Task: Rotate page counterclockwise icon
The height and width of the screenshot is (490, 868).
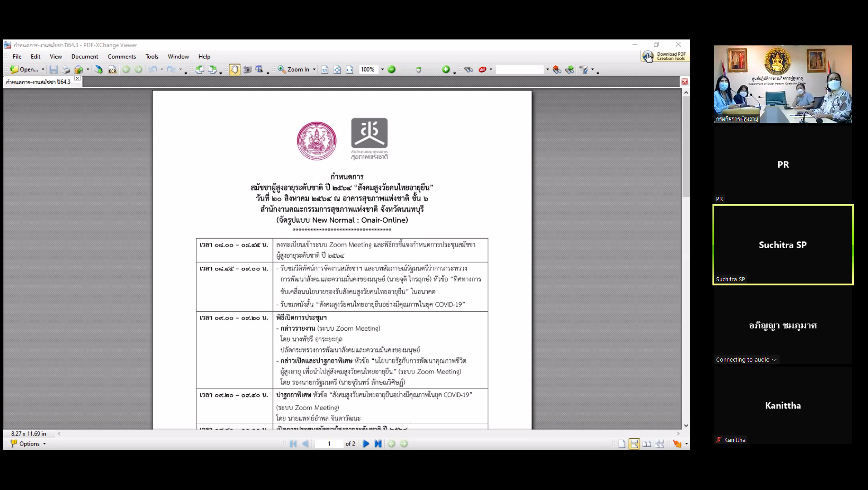Action: 200,69
